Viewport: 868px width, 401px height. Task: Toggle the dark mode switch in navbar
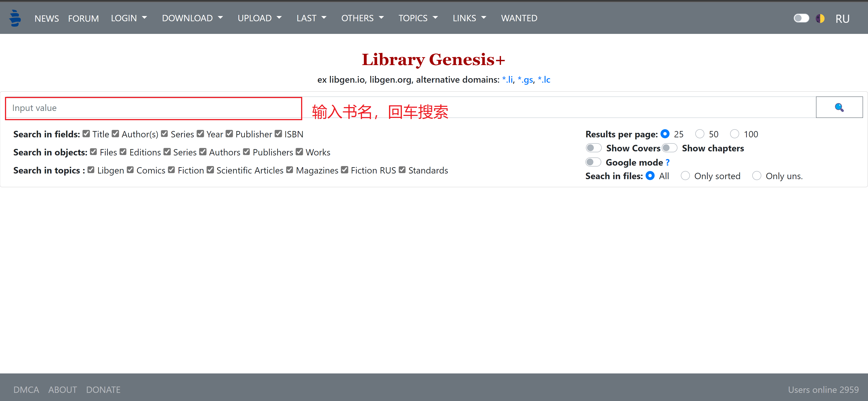coord(801,18)
